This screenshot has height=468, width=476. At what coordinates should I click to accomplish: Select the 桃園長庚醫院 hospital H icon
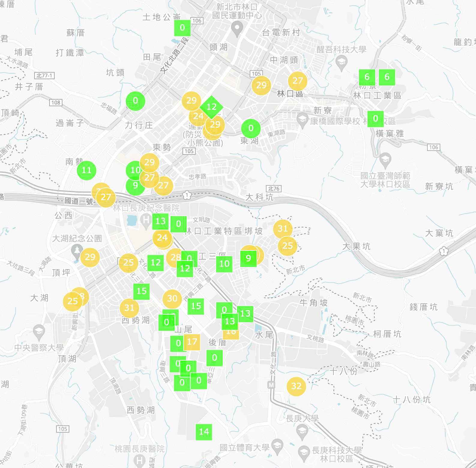139,461
